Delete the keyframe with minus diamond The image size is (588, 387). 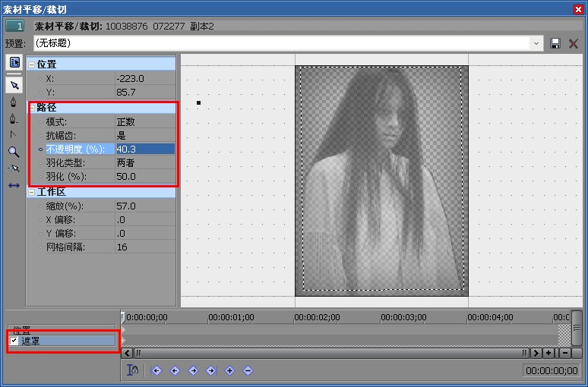tap(248, 370)
